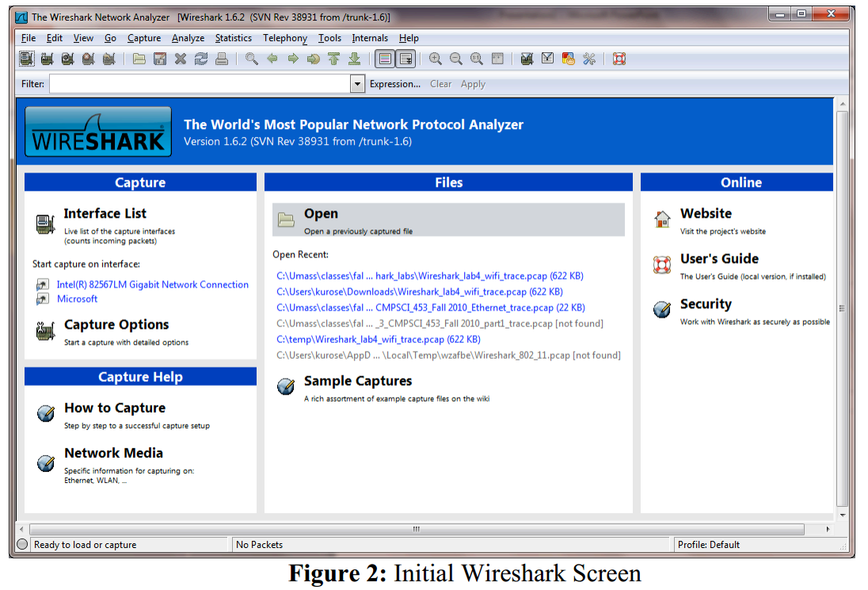The width and height of the screenshot is (868, 590).
Task: Open the Capture menu
Action: pos(144,38)
